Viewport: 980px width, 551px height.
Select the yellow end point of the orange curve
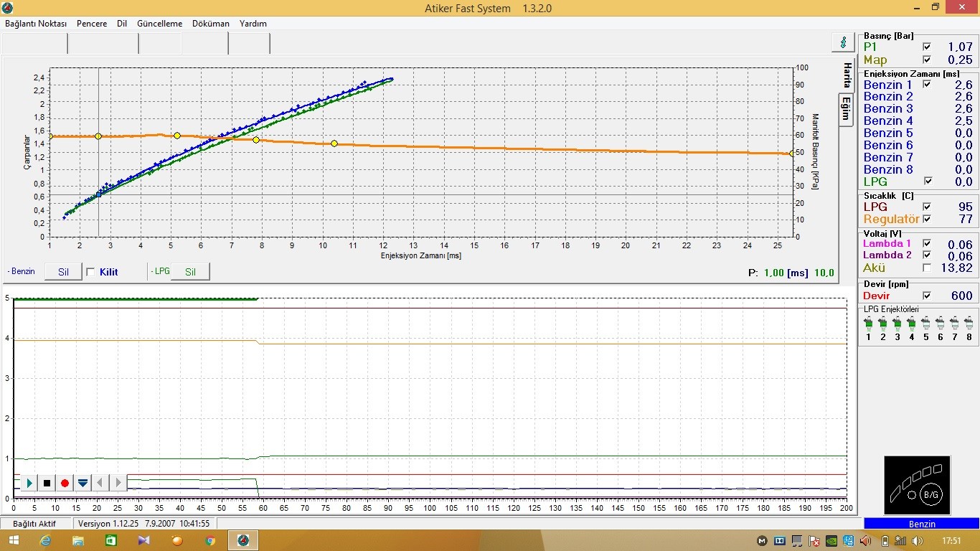792,153
